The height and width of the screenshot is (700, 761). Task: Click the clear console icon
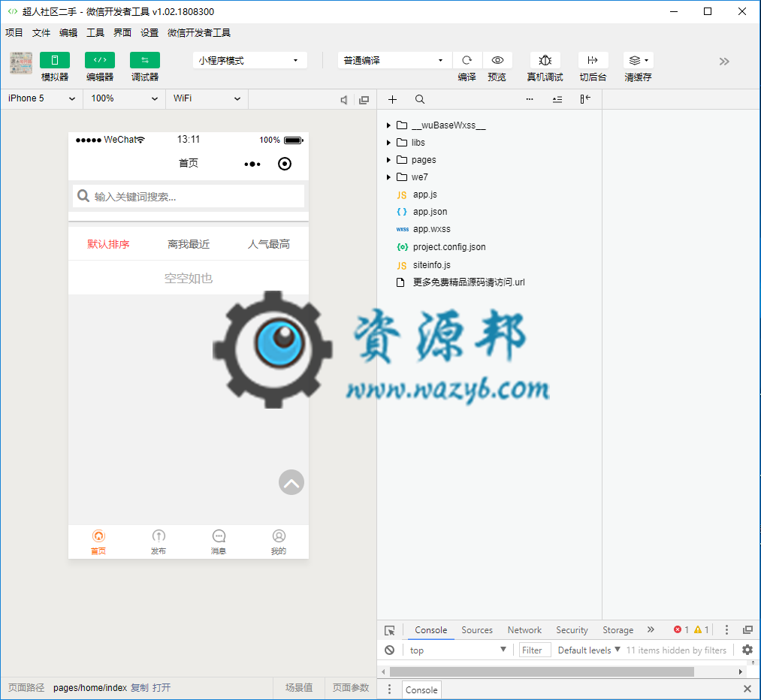389,650
